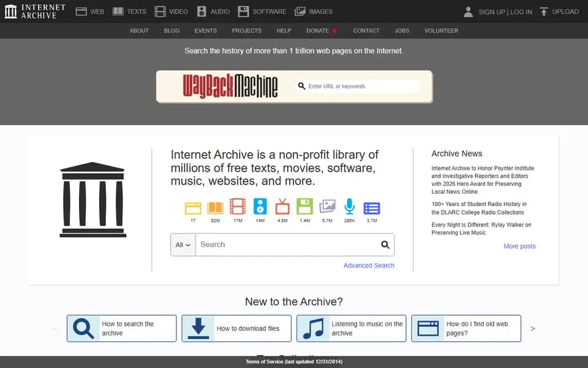This screenshot has width=588, height=368.
Task: Open the Events menu item
Action: click(x=206, y=31)
